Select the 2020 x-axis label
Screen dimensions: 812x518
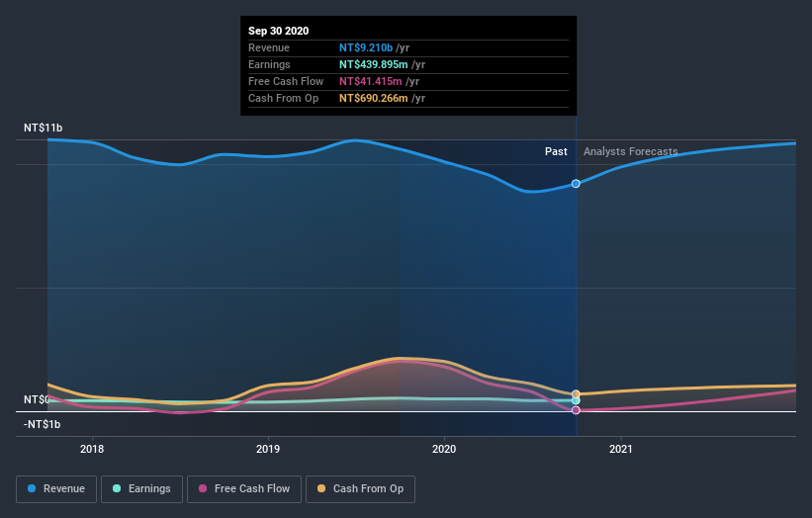click(x=444, y=449)
